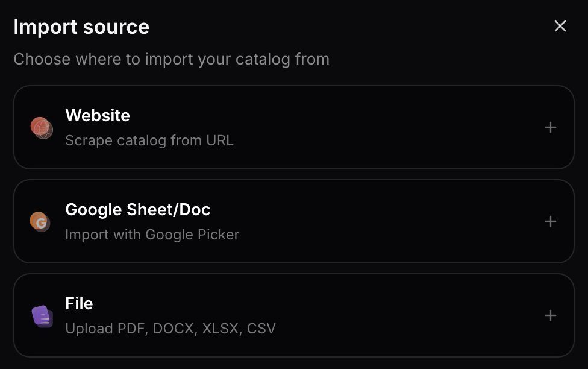Click the "Scrape catalog from URL" description
588x369 pixels.
(x=149, y=140)
